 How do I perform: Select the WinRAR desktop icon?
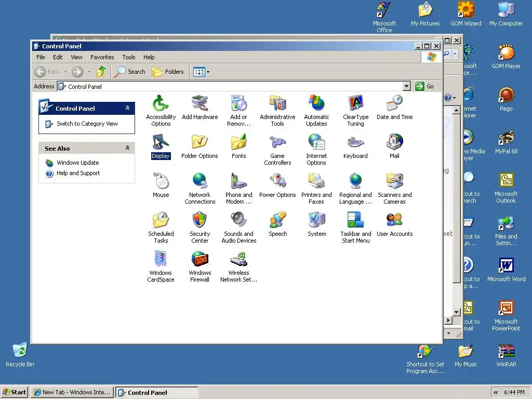506,355
